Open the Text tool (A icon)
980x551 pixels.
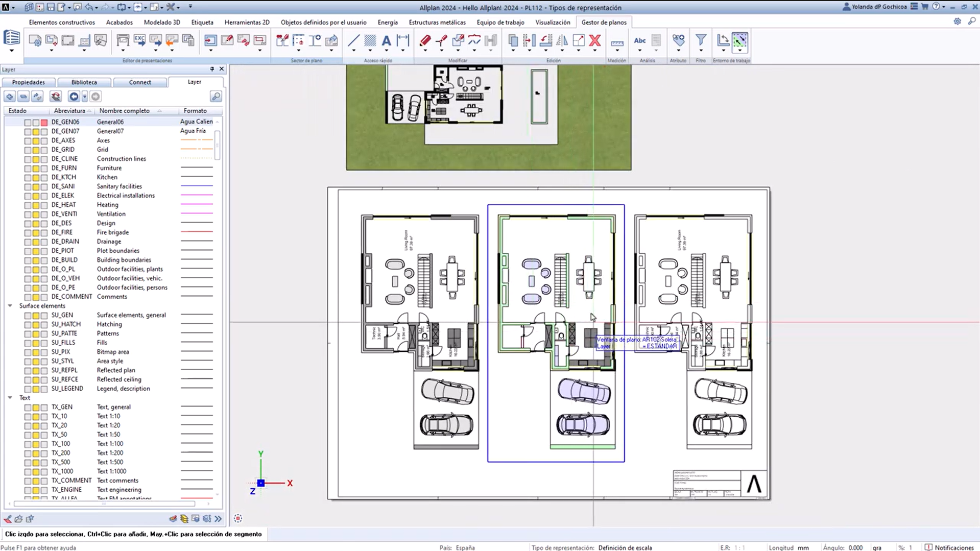(x=386, y=41)
